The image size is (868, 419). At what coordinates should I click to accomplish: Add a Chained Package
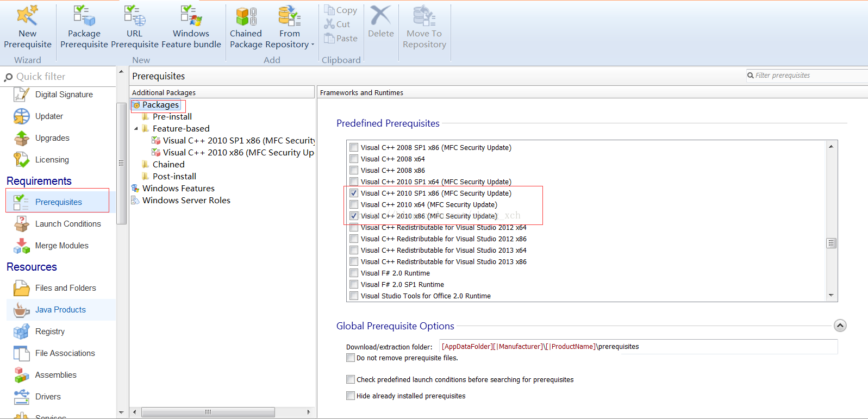coord(246,27)
